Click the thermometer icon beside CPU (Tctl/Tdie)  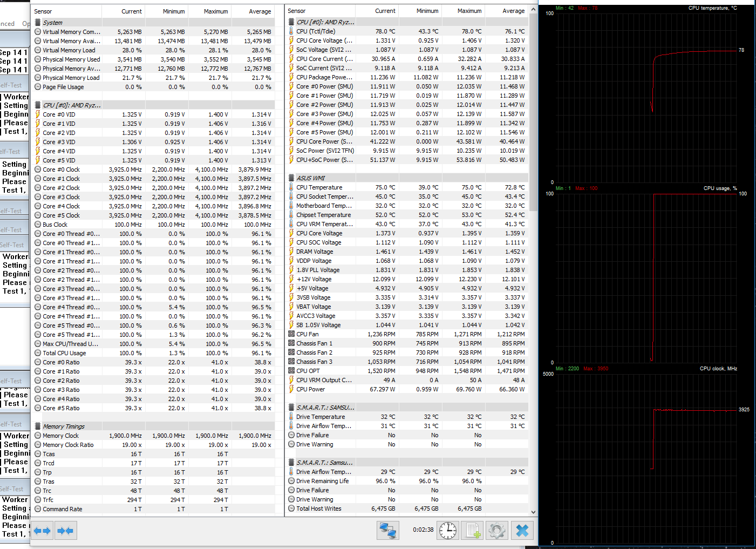(291, 31)
